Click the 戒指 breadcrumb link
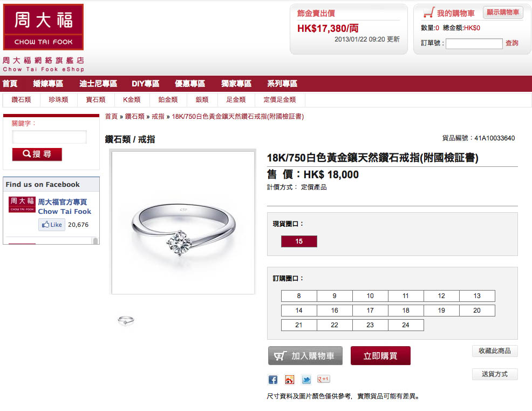The height and width of the screenshot is (411, 532). (x=158, y=117)
